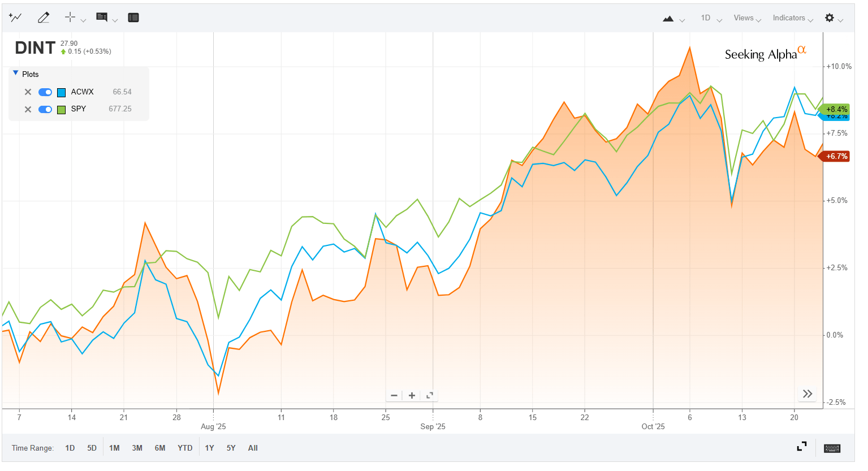
Task: Collapse the Plots panel triangle
Action: [x=15, y=72]
